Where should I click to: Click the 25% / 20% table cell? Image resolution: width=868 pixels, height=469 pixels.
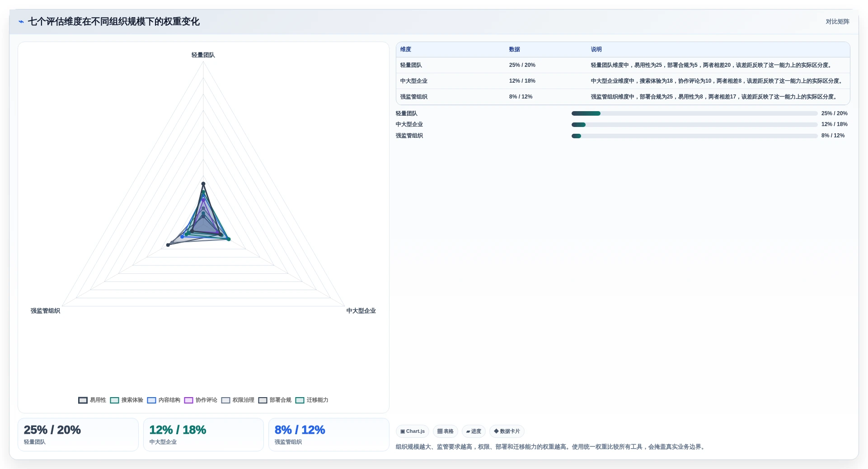tap(522, 65)
